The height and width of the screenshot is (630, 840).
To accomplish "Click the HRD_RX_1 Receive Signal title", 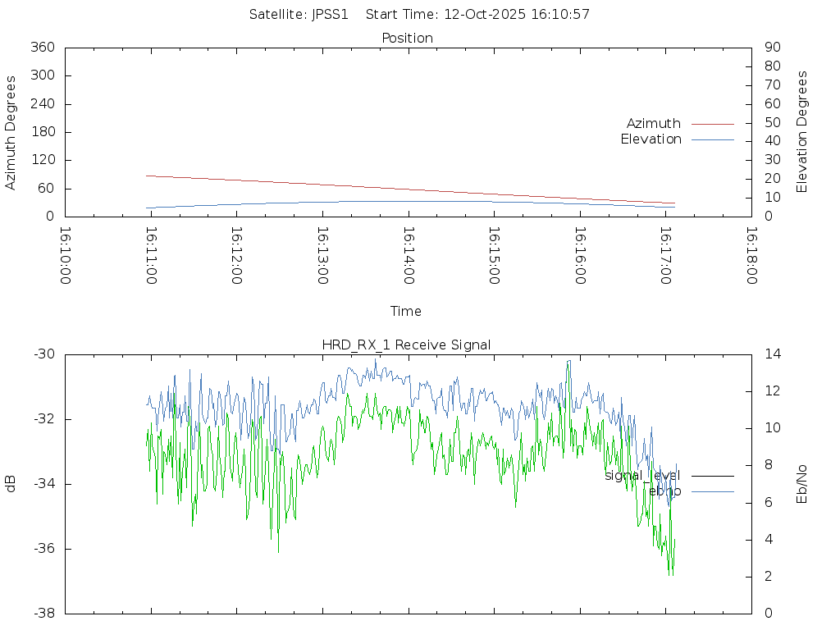I will tap(406, 345).
